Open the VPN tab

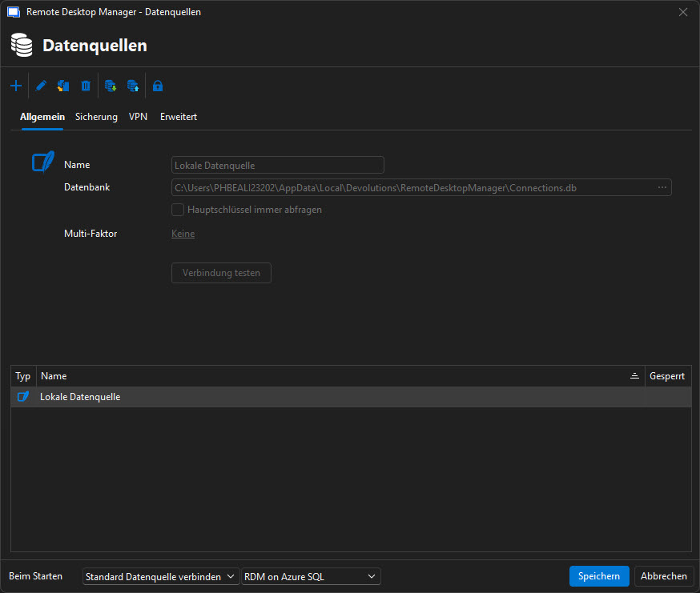click(139, 117)
